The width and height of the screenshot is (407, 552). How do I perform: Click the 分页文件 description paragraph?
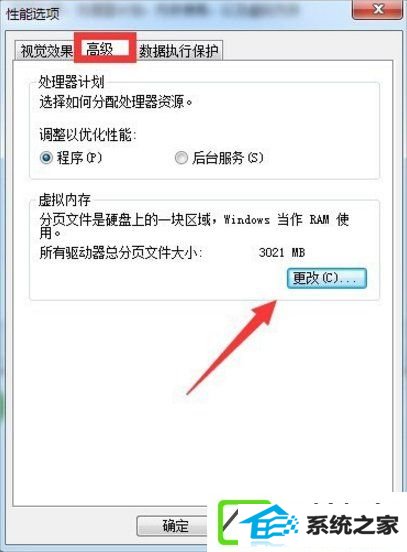click(x=194, y=226)
